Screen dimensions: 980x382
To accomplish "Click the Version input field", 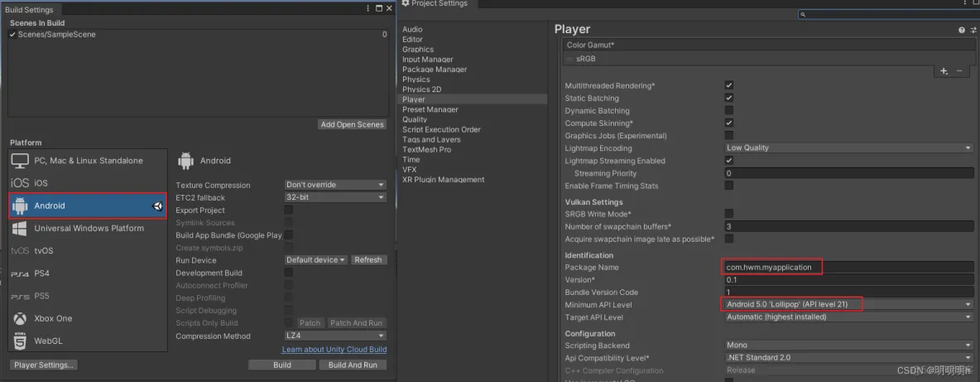I will point(848,279).
